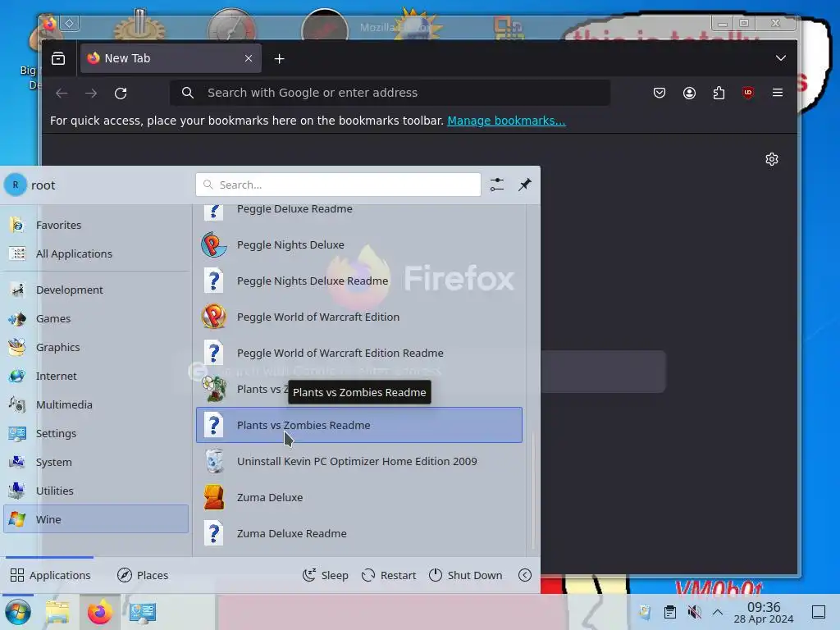Open the clipboard tray icon

coord(669,612)
